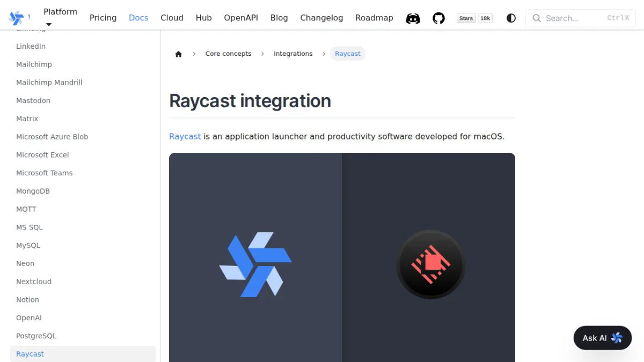This screenshot has width=644, height=362.
Task: Open the Roadmap nav link
Action: tap(374, 18)
